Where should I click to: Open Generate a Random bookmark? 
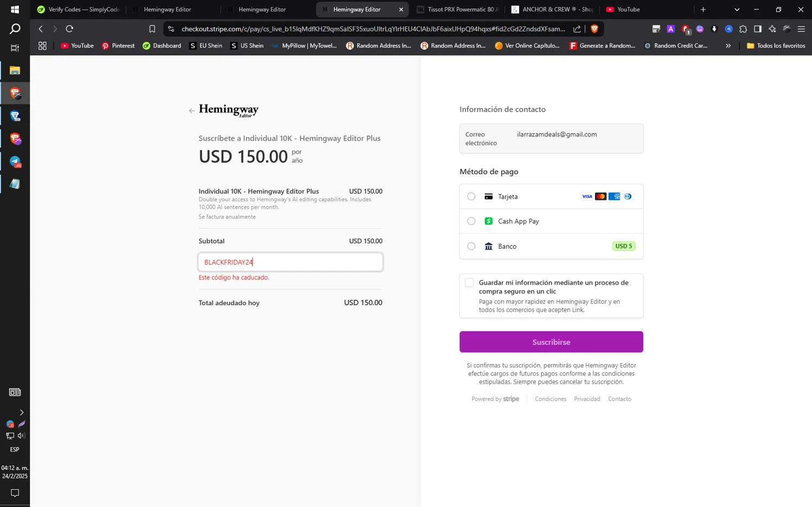click(602, 46)
